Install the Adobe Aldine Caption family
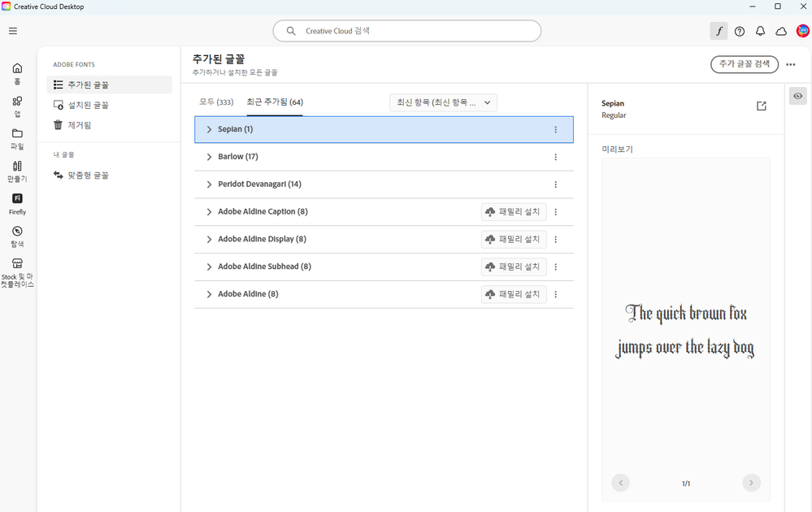This screenshot has height=512, width=812. [514, 212]
